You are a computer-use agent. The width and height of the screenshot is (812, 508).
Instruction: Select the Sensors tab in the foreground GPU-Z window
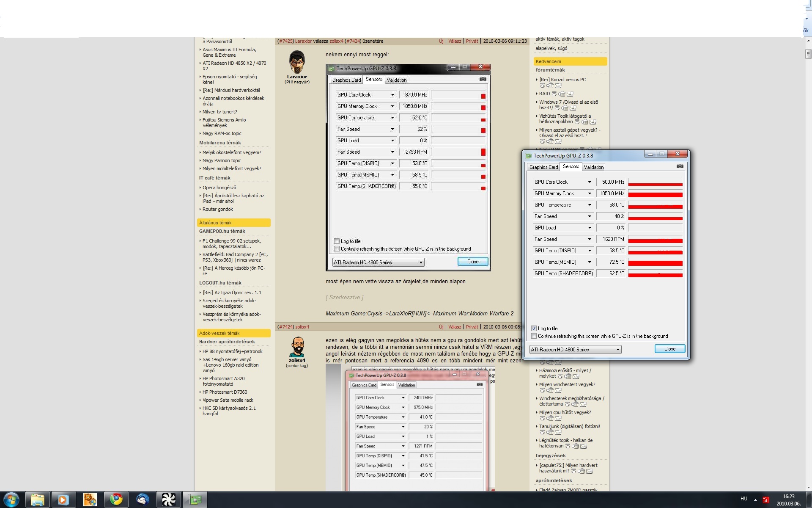[x=571, y=166]
